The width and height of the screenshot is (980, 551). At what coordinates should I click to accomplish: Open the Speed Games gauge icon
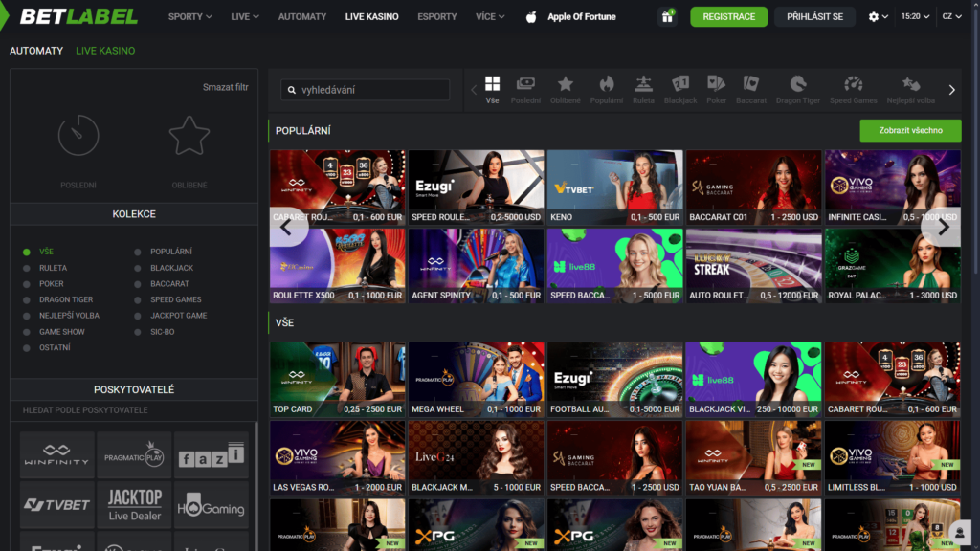click(853, 89)
